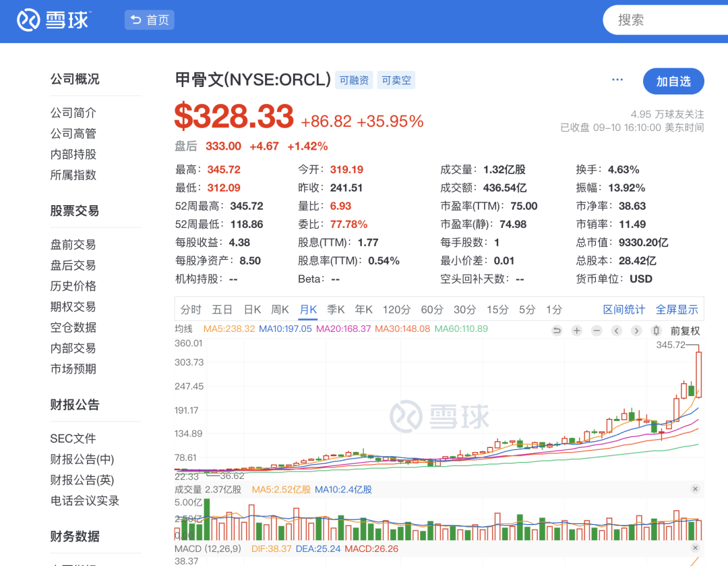Open the three-dot more options menu
The image size is (728, 566).
[x=617, y=80]
